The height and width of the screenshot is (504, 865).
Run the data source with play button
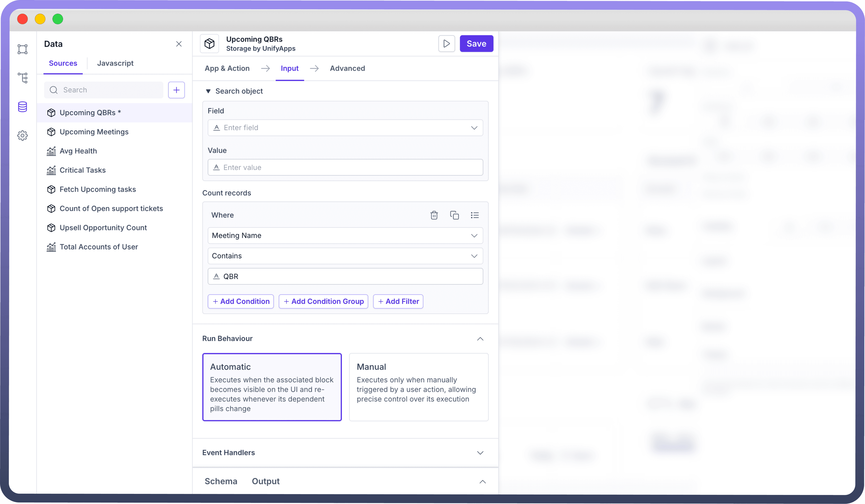446,44
